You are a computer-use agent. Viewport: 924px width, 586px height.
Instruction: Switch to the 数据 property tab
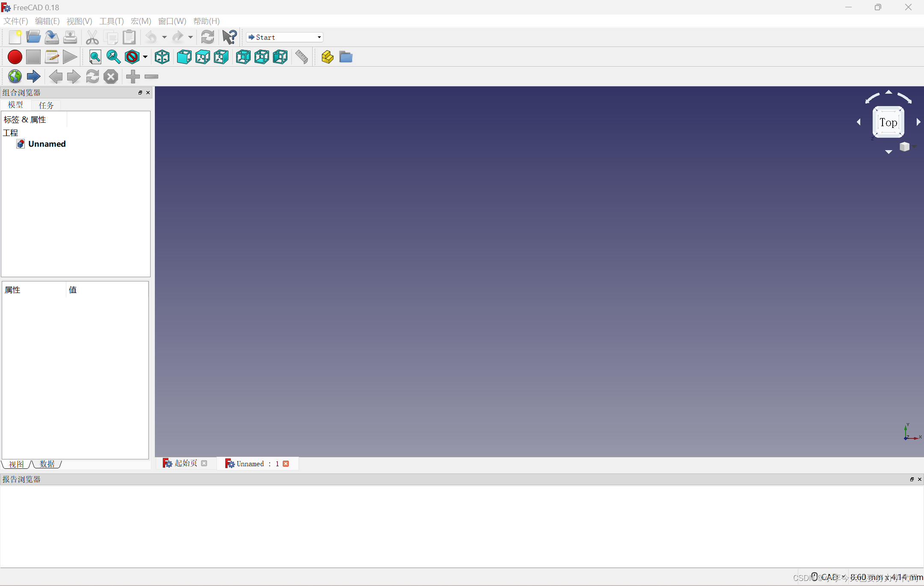tap(47, 464)
